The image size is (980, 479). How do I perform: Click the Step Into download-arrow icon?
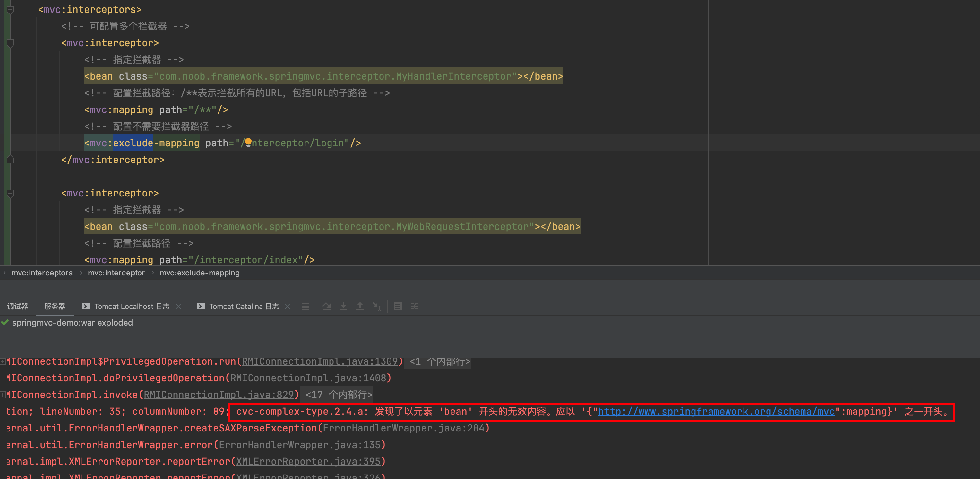click(x=343, y=306)
